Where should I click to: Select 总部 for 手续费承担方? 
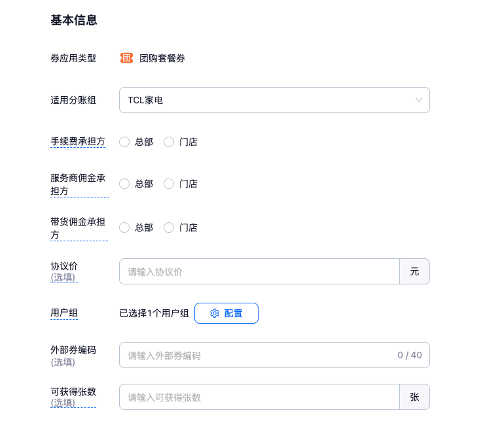pos(124,142)
